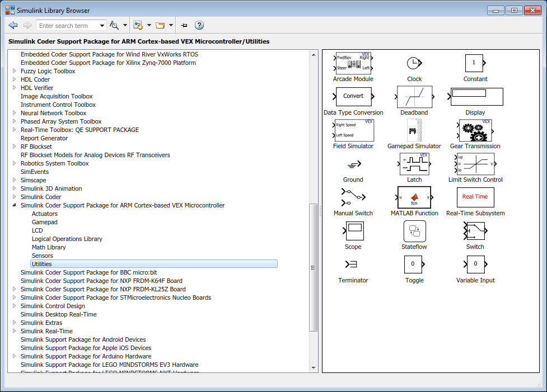
Task: Click the open folder icon
Action: coord(160,25)
